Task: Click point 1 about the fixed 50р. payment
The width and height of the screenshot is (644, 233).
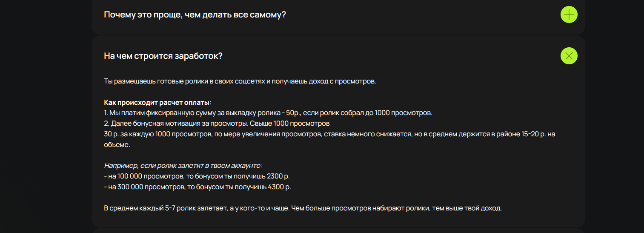Action: click(268, 113)
